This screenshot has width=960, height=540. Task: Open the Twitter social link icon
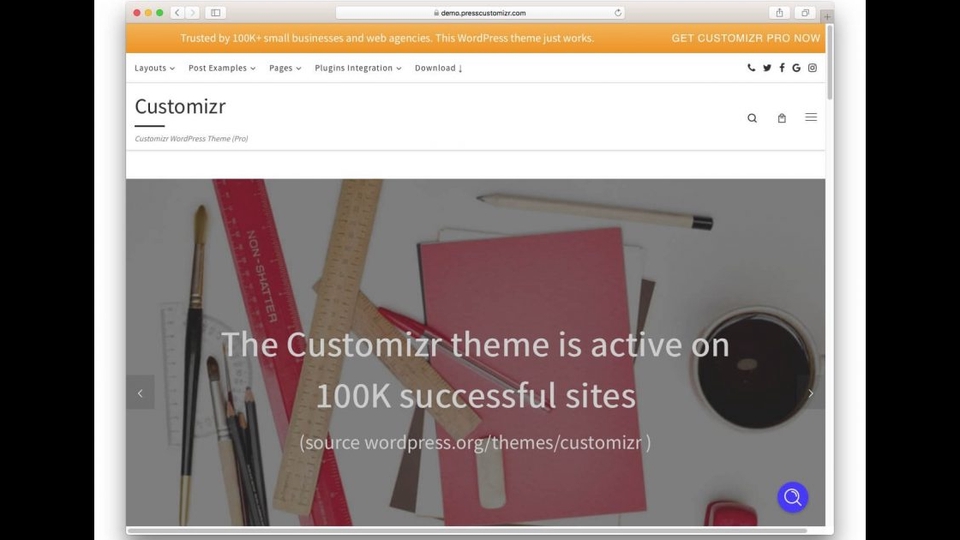coord(767,68)
